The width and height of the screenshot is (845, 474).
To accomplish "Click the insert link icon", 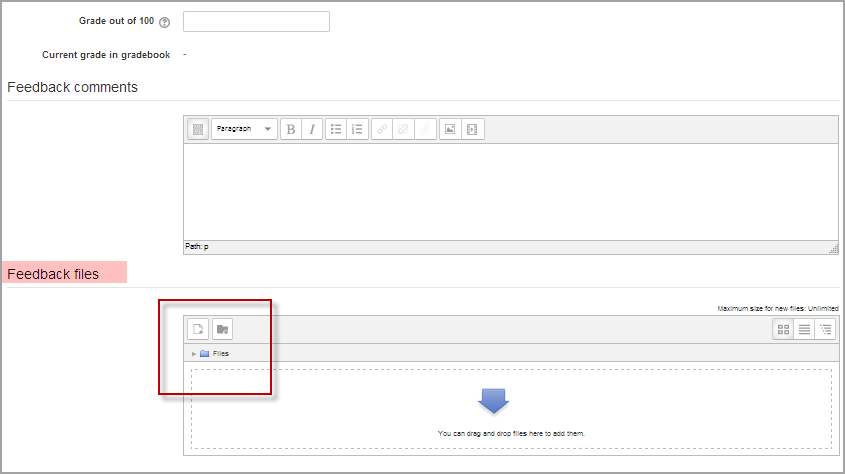I will (x=382, y=129).
